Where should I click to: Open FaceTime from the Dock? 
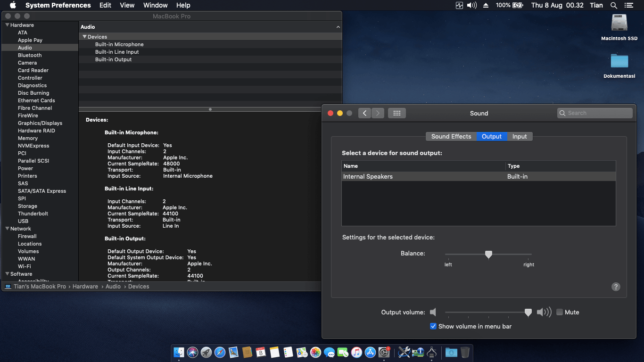(343, 352)
